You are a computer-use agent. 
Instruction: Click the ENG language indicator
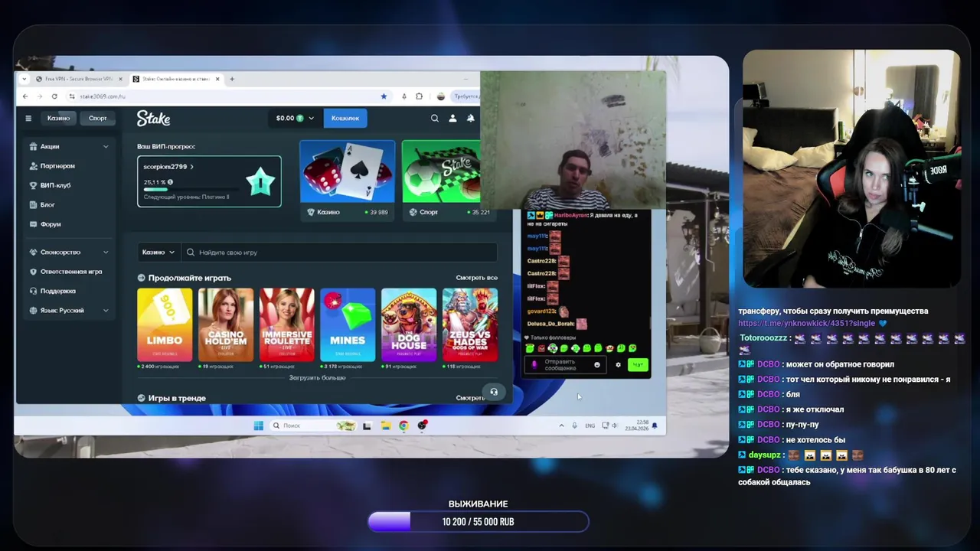click(x=590, y=425)
